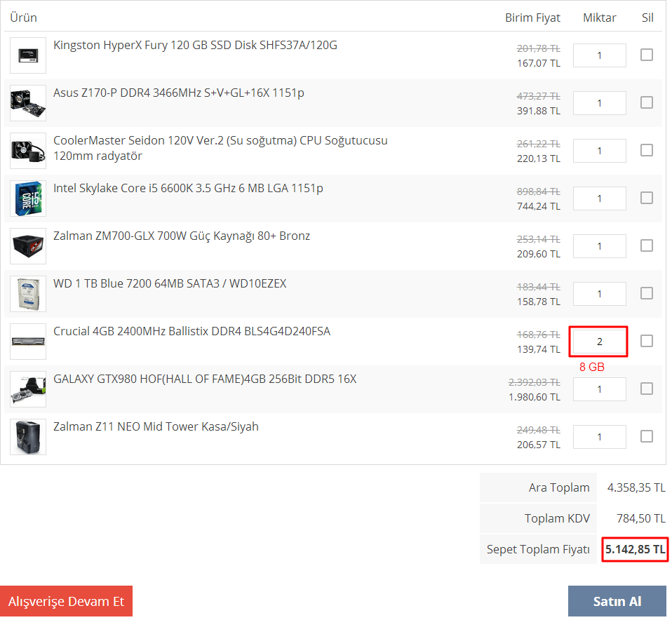Select price 220,13 TL for CoolerMaster cooler
Image resolution: width=672 pixels, height=627 pixels.
(x=539, y=159)
